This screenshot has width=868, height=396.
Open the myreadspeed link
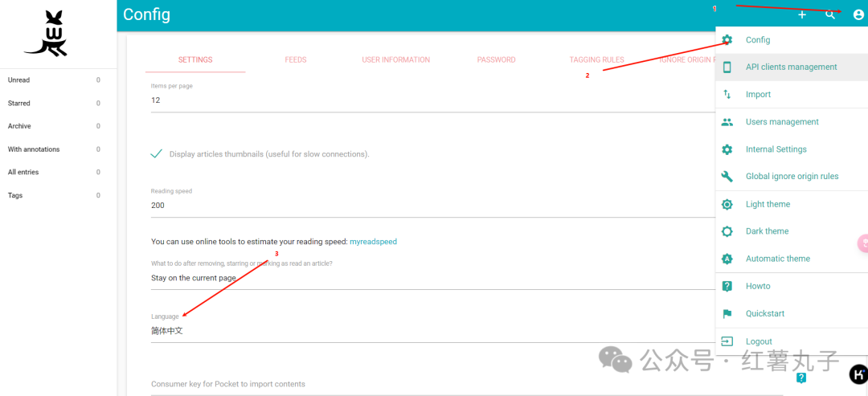point(373,242)
